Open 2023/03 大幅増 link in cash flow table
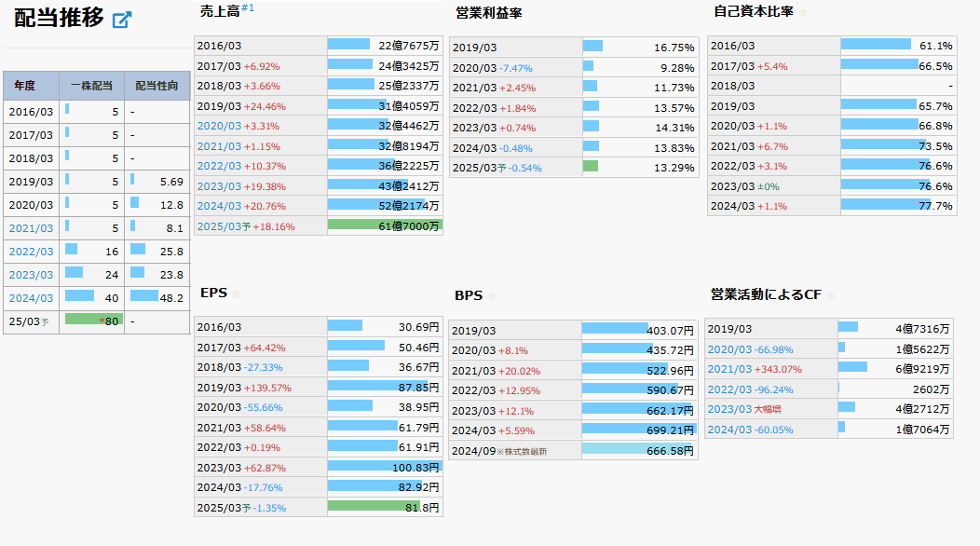Viewport: 980px width, 546px height. (732, 409)
